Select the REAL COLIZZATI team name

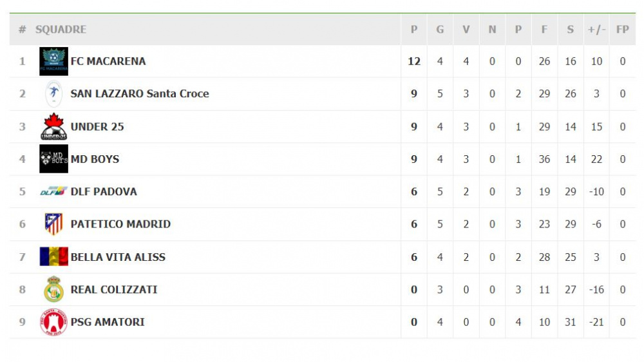tap(114, 290)
